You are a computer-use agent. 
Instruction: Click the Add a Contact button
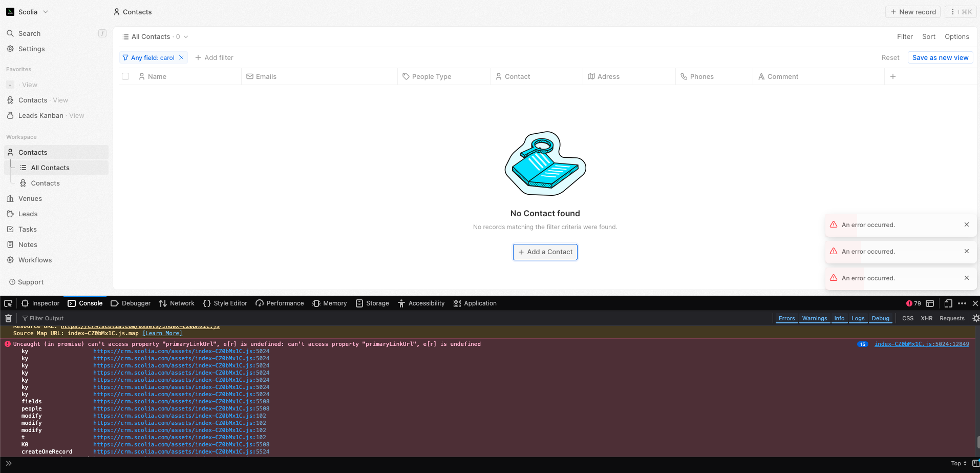pyautogui.click(x=545, y=252)
